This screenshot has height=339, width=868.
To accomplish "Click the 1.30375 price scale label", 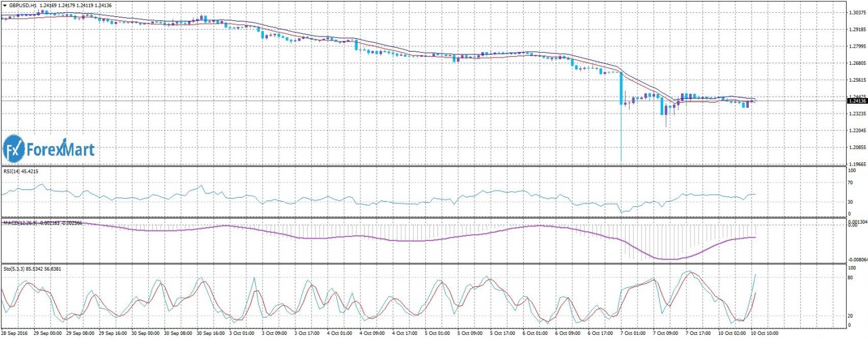I will pos(856,12).
